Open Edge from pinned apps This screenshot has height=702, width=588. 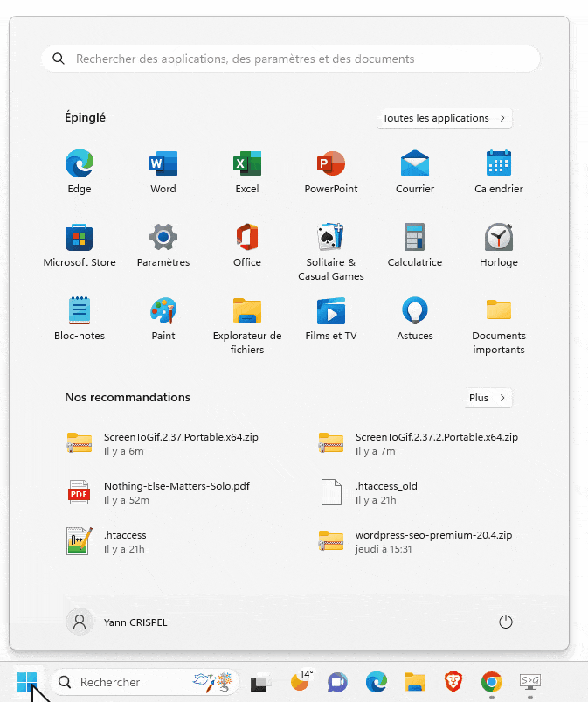click(x=80, y=171)
